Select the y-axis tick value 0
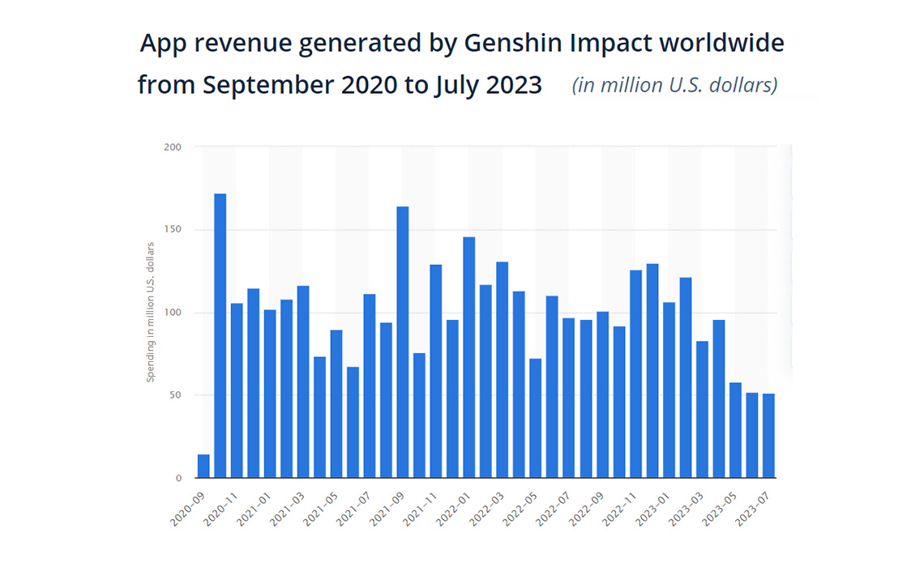 click(178, 479)
